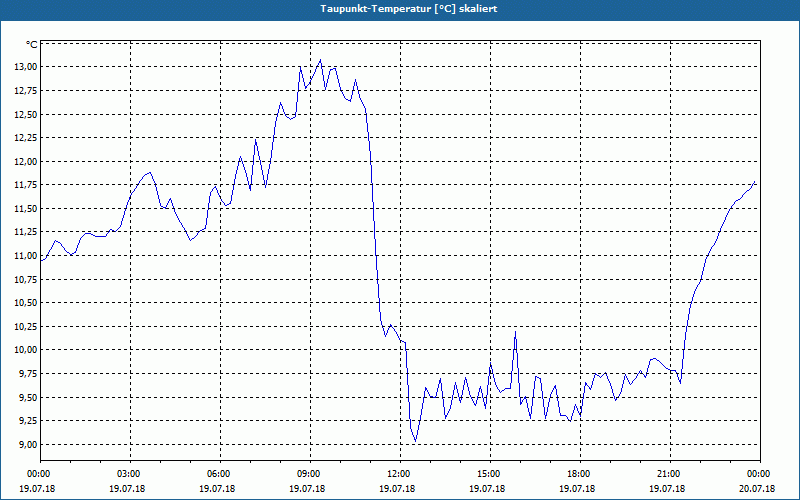Pick the 19.07.18 date under 12:00
The height and width of the screenshot is (500, 800).
[x=397, y=488]
